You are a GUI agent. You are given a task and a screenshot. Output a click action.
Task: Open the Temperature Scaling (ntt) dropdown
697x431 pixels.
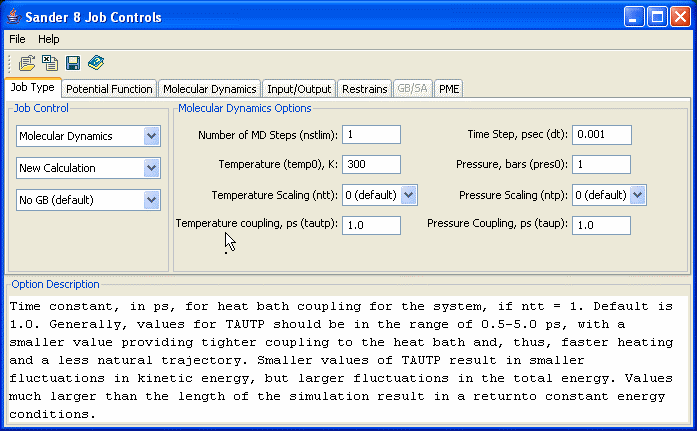tap(409, 195)
